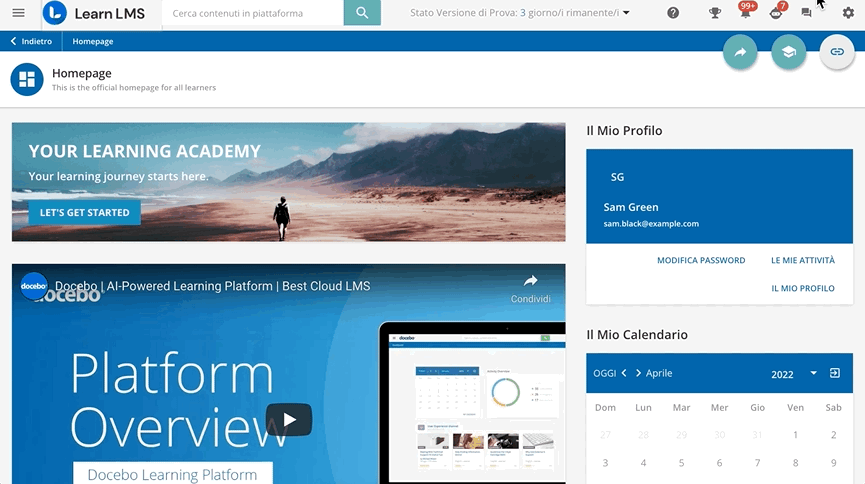
Task: Go to next month in calendar
Action: pos(638,373)
